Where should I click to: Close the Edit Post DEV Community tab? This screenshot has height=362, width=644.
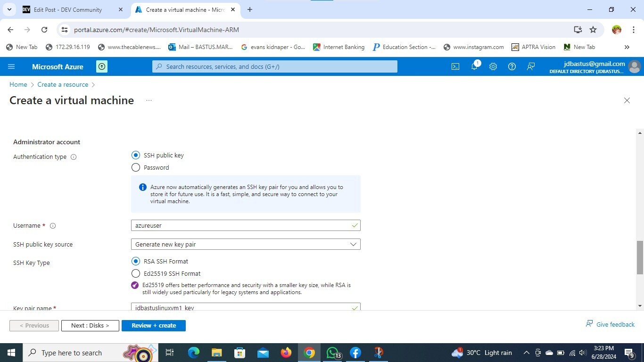pos(121,9)
